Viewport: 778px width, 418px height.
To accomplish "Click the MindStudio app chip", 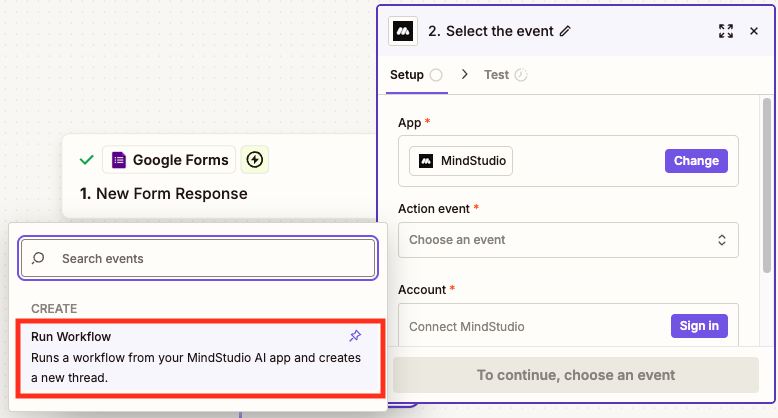I will [x=460, y=161].
